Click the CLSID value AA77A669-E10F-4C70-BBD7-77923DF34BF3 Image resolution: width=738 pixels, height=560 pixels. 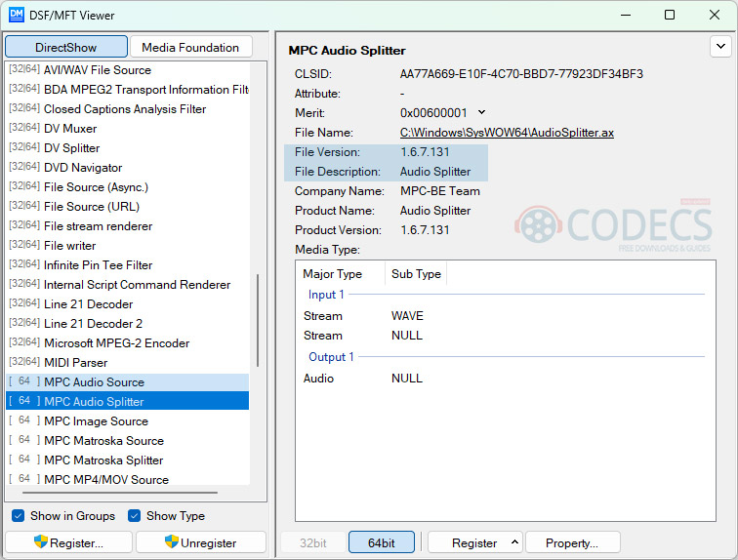[521, 74]
